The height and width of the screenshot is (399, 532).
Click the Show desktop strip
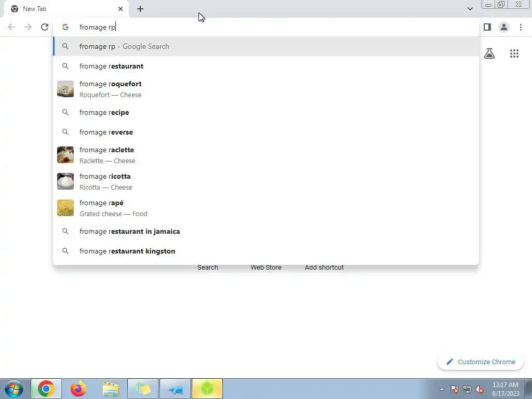[528, 389]
